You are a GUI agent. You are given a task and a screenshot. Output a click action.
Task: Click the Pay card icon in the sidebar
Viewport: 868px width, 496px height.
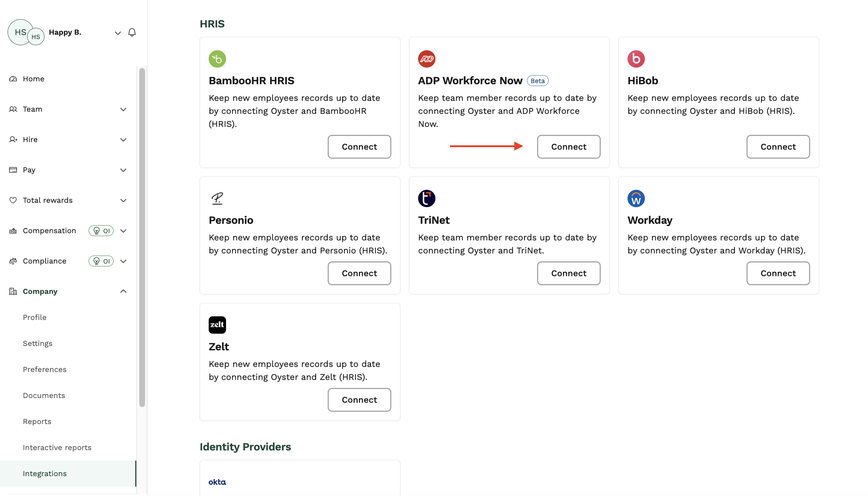pos(13,170)
